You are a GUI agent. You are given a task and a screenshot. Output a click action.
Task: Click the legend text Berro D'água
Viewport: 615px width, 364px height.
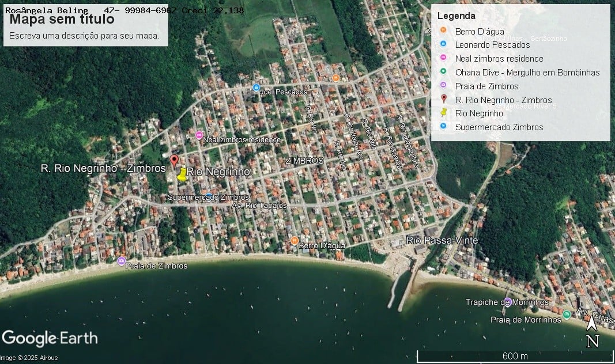(480, 31)
